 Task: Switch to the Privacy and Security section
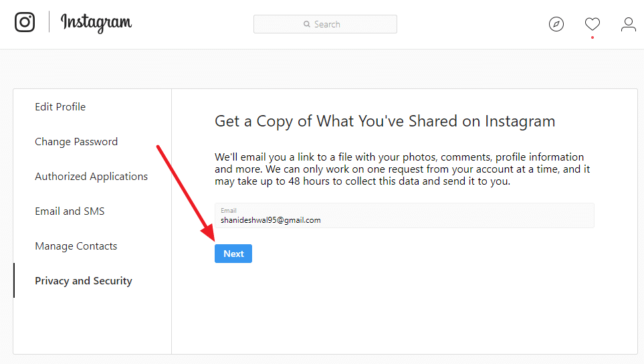[84, 281]
